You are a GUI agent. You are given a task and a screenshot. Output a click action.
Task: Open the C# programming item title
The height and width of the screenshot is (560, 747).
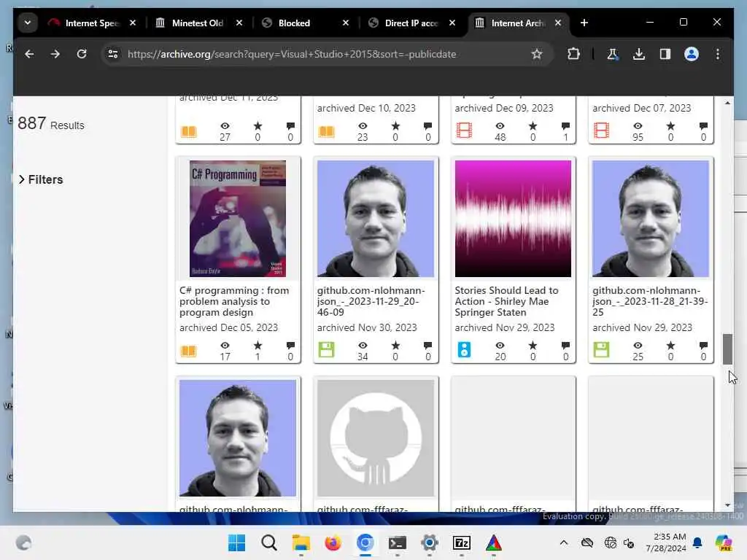pos(234,301)
